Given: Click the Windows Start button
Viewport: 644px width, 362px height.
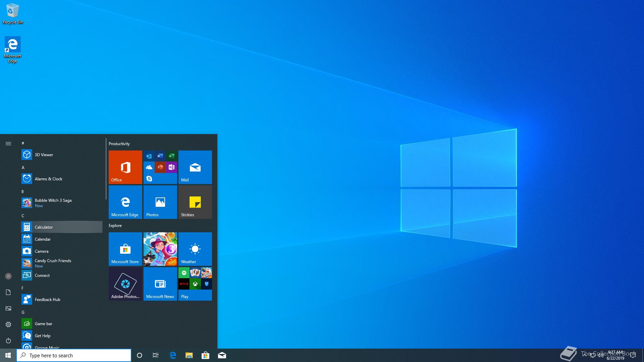Looking at the screenshot, I should (x=8, y=355).
